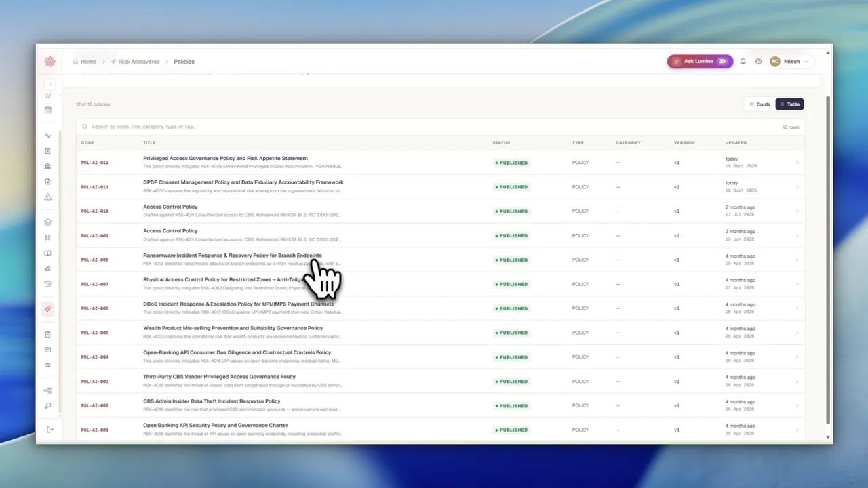868x488 pixels.
Task: Click the Ask Lumina button
Action: click(x=700, y=61)
